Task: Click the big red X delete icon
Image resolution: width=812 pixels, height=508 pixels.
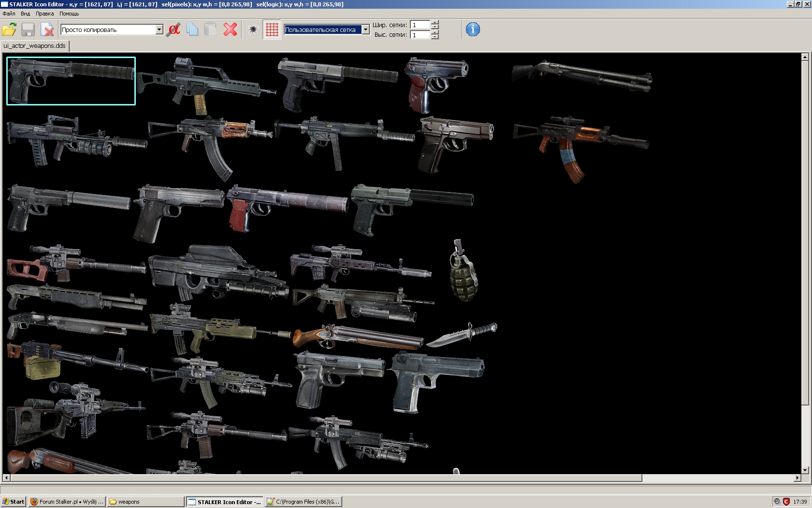Action: (x=231, y=30)
